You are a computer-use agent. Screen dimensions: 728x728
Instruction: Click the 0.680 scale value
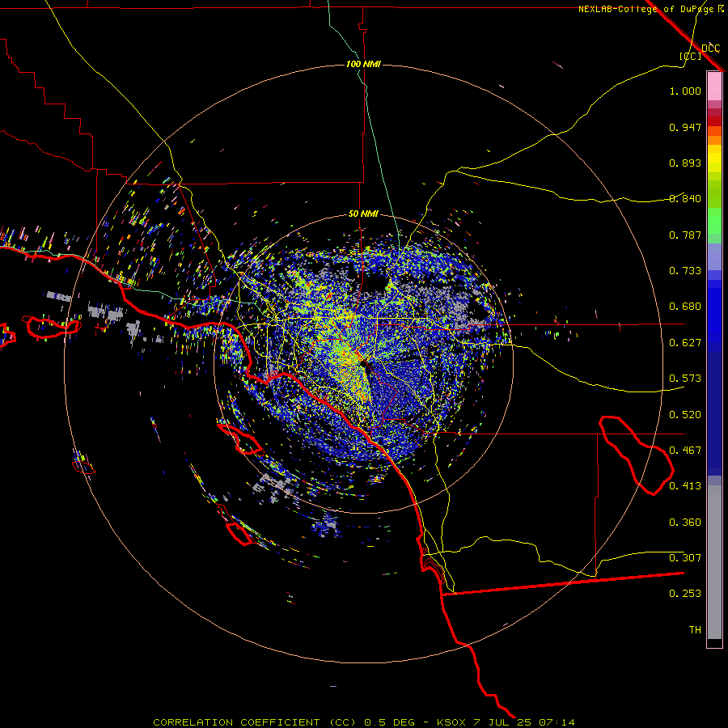685,307
